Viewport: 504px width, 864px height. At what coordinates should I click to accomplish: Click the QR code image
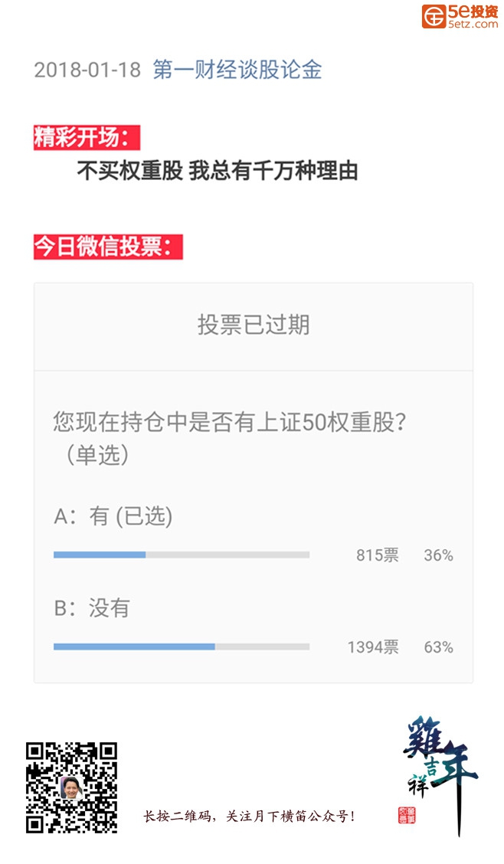coord(71,788)
